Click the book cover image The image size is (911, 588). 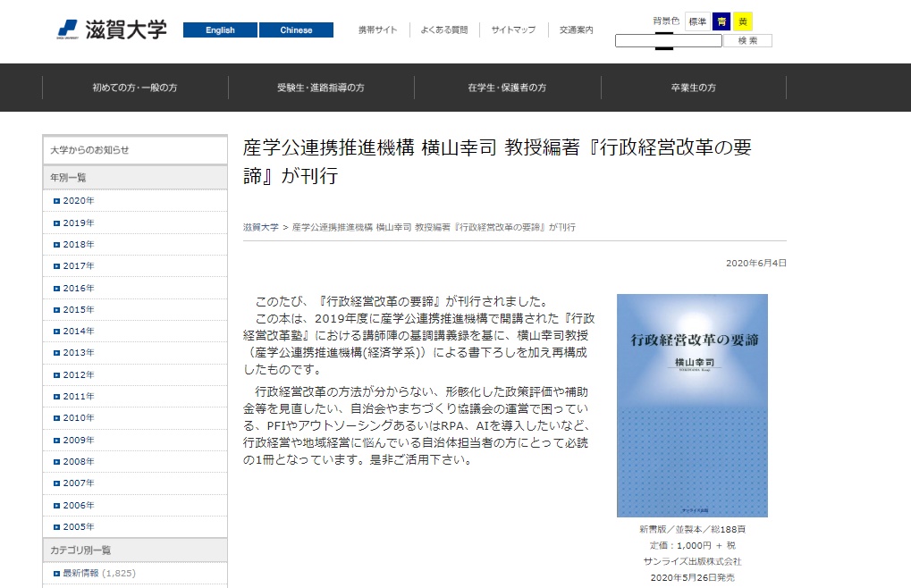pos(692,406)
